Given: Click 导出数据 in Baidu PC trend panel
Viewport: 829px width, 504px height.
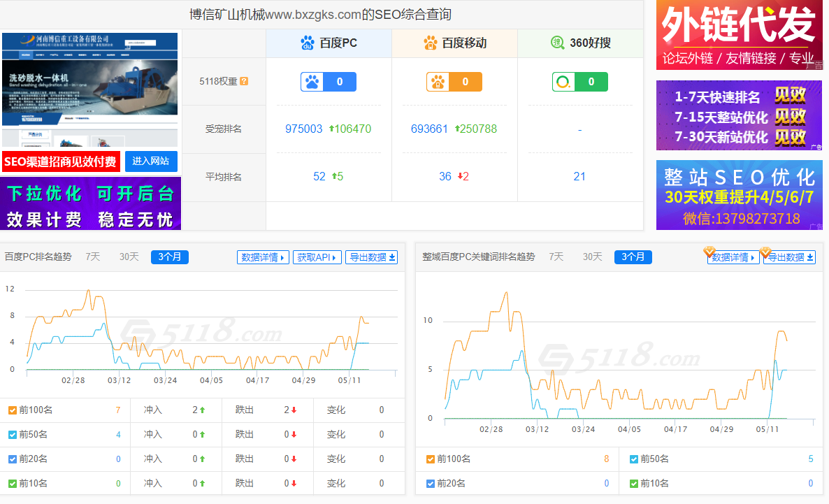Looking at the screenshot, I should click(x=372, y=257).
